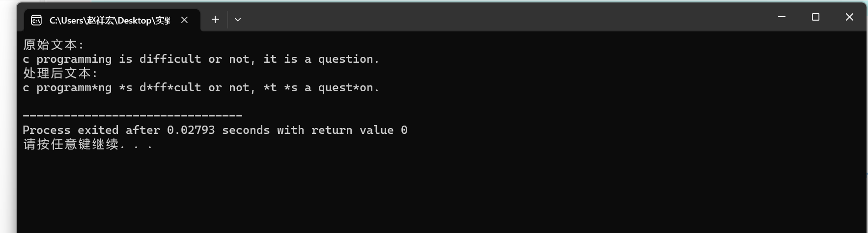
Task: Maximize the terminal window
Action: 815,17
